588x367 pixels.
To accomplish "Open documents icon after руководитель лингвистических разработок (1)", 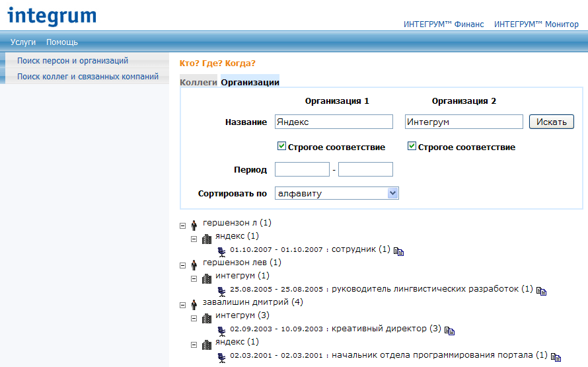I will [x=541, y=291].
